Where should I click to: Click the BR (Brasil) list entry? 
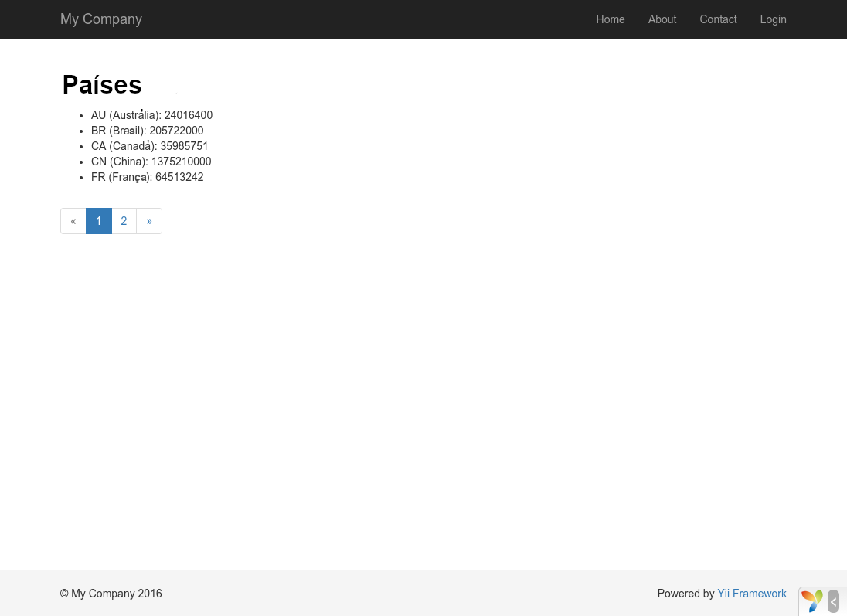click(147, 131)
